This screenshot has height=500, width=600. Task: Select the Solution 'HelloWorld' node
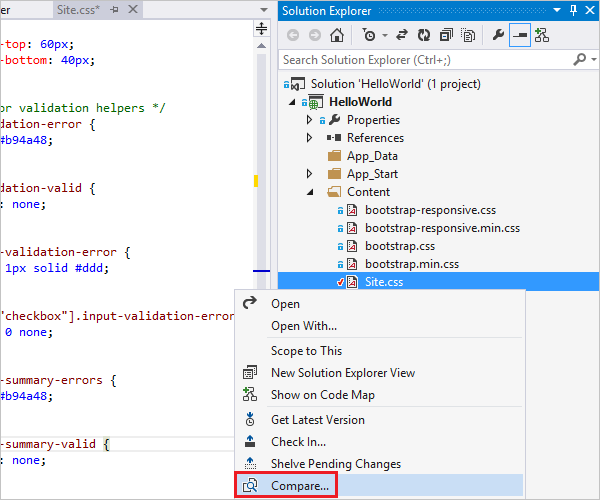395,84
